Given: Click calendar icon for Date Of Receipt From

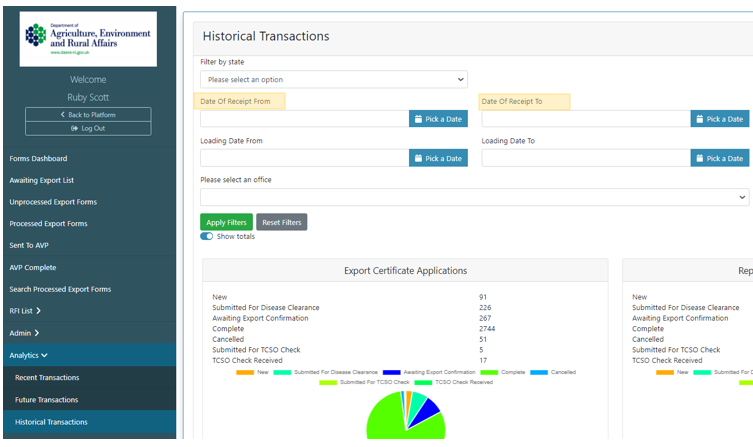Looking at the screenshot, I should tap(418, 119).
